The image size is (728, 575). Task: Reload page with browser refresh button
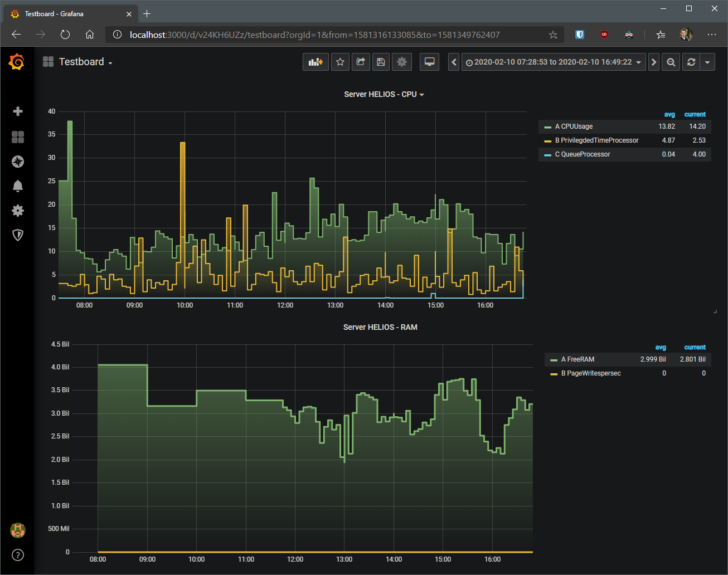65,35
